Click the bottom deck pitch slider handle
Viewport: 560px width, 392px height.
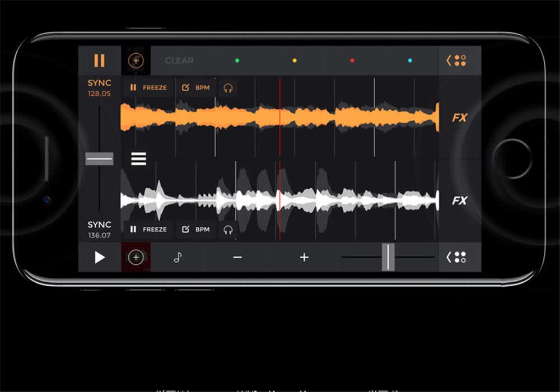pyautogui.click(x=388, y=257)
